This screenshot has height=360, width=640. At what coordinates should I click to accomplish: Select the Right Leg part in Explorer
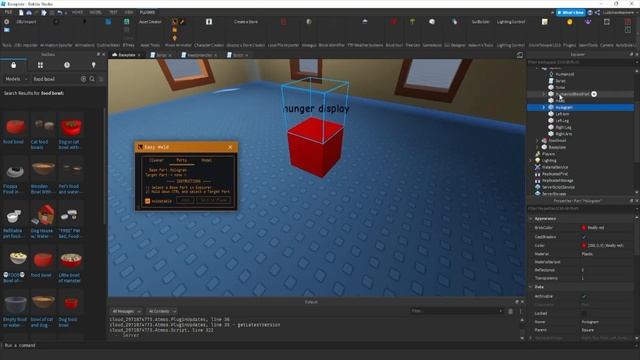(x=563, y=127)
